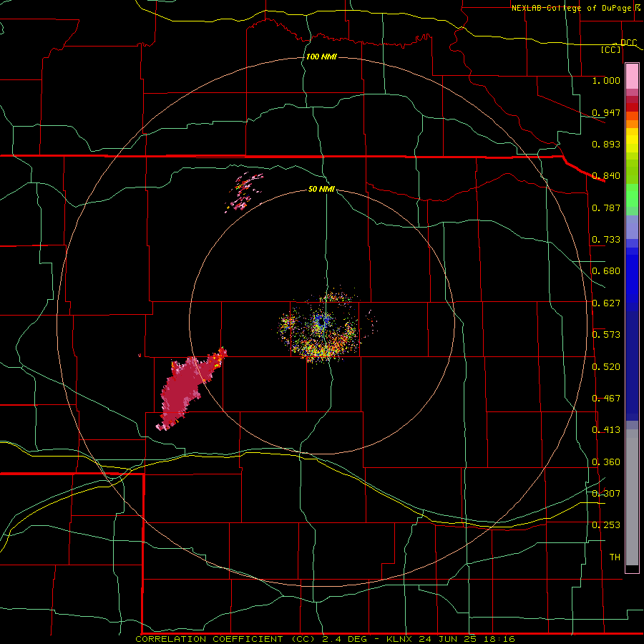644x644 pixels.
Task: Pick the gray bottom segment of color bar
Action: pos(632,497)
